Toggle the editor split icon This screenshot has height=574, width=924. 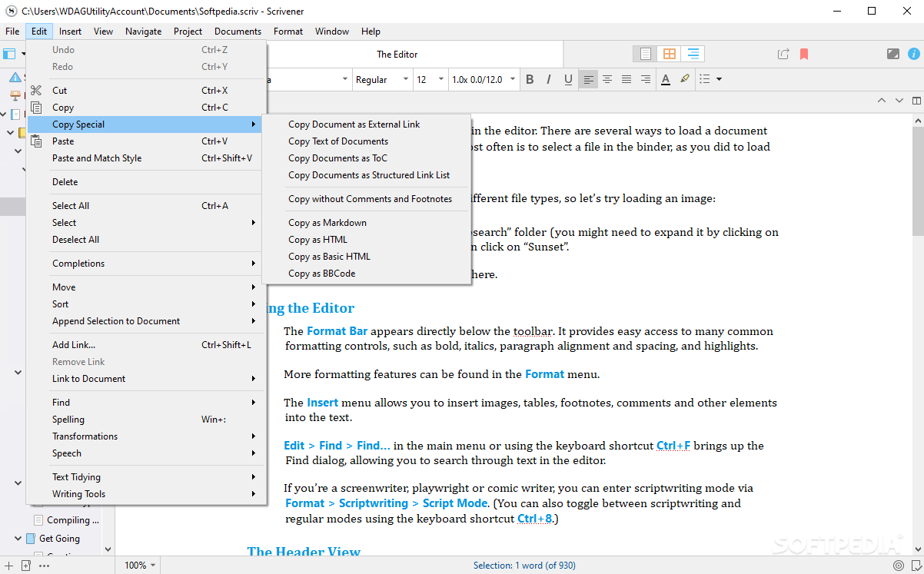click(x=916, y=101)
